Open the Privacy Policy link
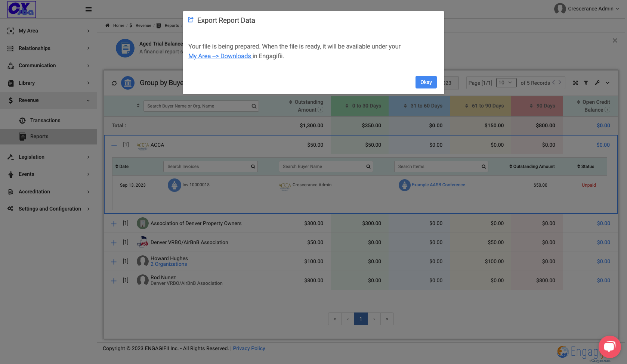 tap(249, 348)
